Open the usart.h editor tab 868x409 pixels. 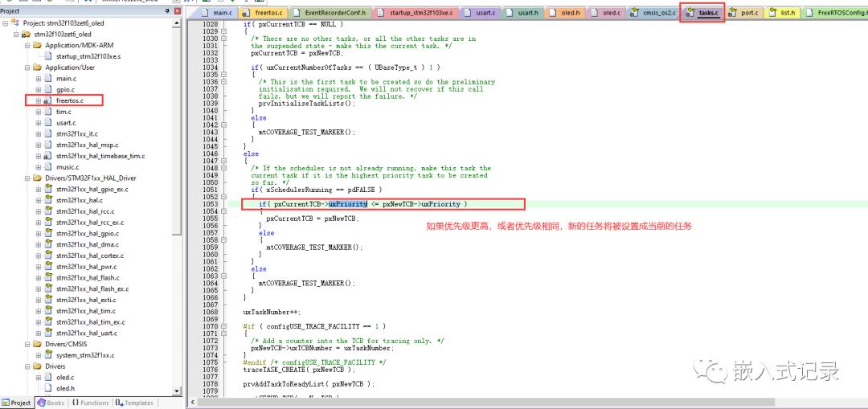[x=522, y=12]
